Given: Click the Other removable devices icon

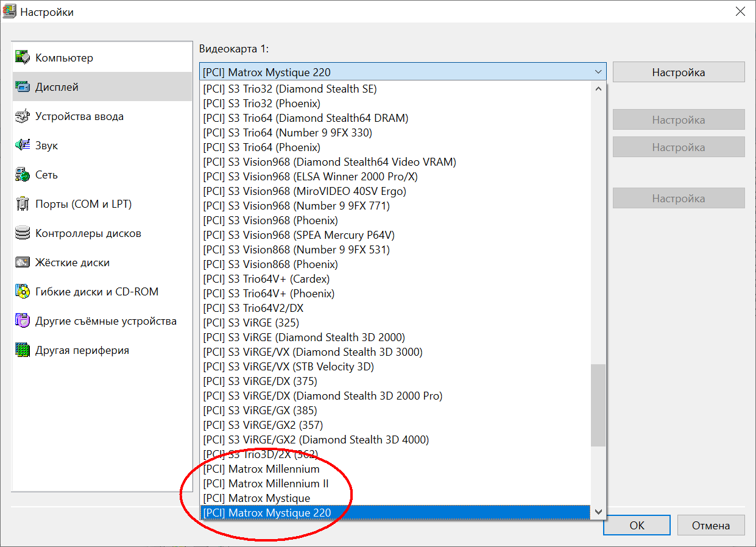Looking at the screenshot, I should (23, 321).
